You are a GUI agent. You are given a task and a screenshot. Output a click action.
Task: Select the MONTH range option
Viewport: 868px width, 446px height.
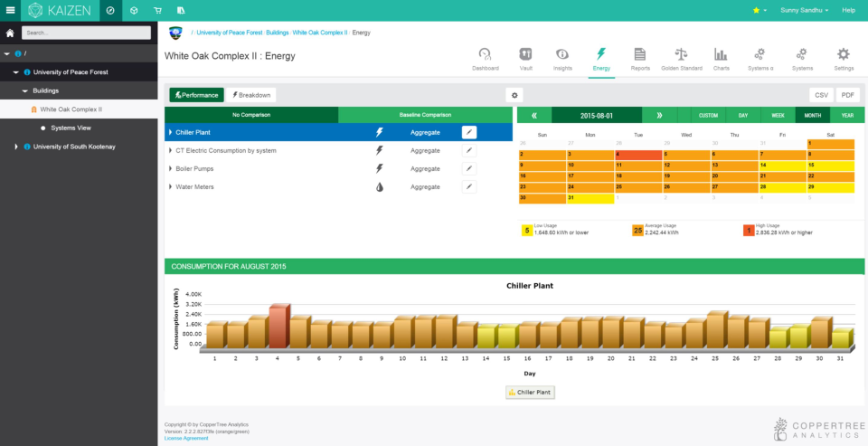(x=812, y=115)
